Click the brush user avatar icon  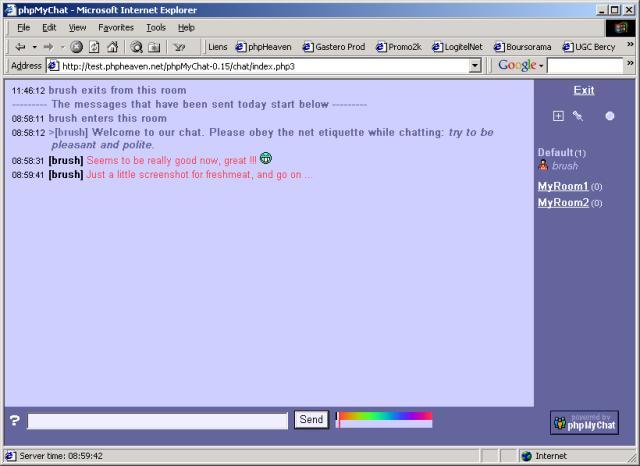coord(543,166)
